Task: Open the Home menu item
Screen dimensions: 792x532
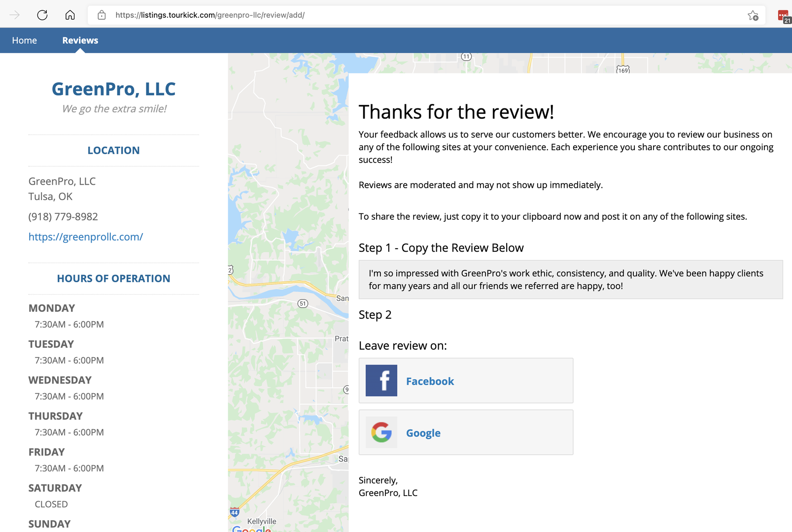Action: [x=25, y=40]
